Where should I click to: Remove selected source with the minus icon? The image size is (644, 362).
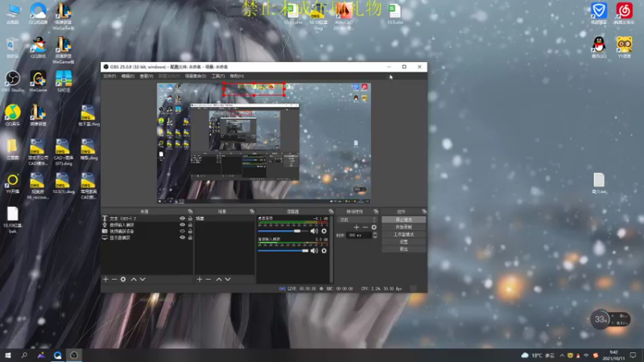[x=114, y=279]
